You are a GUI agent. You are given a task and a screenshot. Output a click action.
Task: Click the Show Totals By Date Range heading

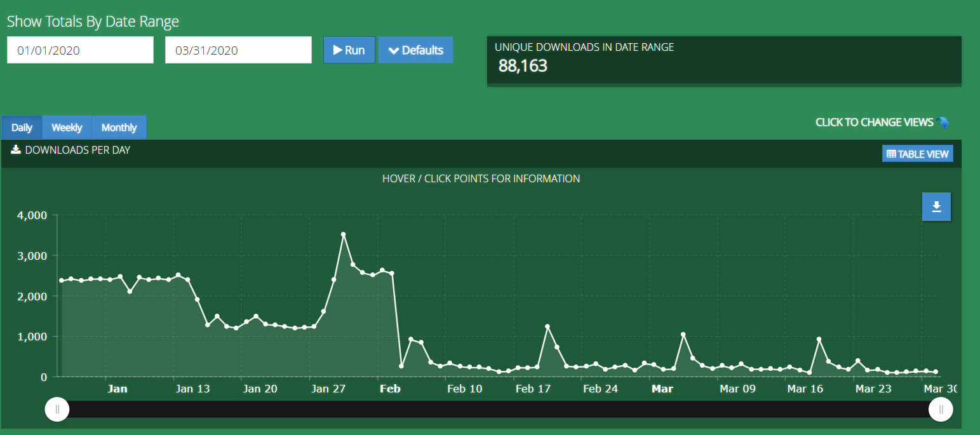[x=93, y=22]
